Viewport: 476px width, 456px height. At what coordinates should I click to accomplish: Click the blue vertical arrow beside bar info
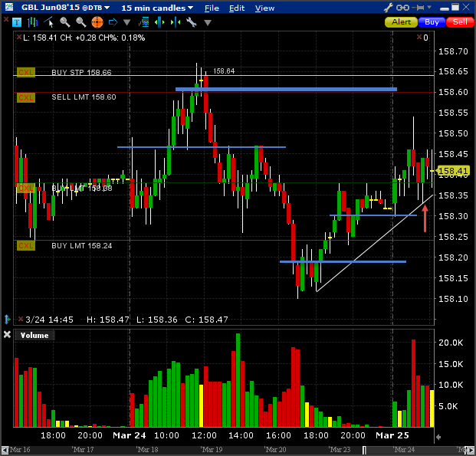pos(8,320)
